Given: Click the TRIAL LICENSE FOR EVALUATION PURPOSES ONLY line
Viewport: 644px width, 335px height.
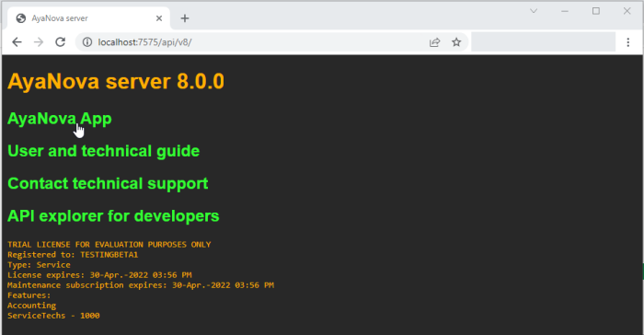Looking at the screenshot, I should tap(109, 245).
